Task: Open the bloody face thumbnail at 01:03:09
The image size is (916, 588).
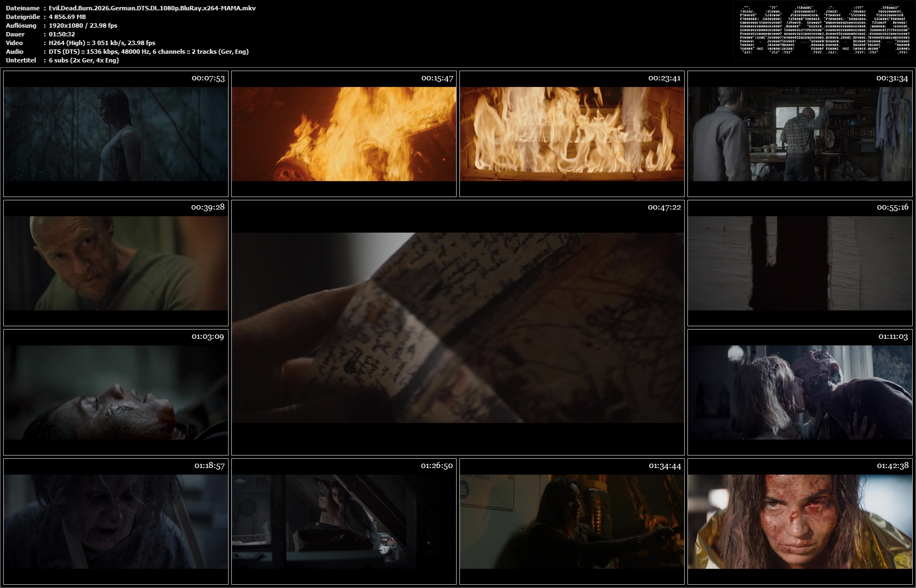Action: [x=116, y=393]
